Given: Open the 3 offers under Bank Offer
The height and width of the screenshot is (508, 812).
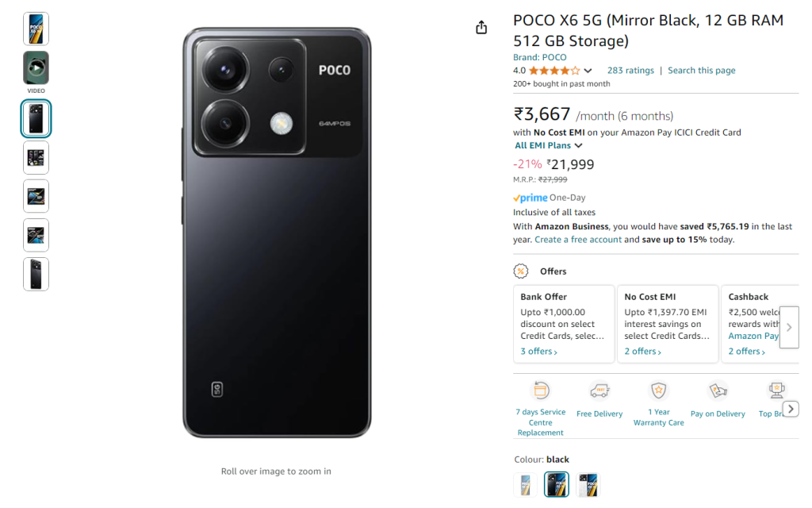Looking at the screenshot, I should [537, 351].
